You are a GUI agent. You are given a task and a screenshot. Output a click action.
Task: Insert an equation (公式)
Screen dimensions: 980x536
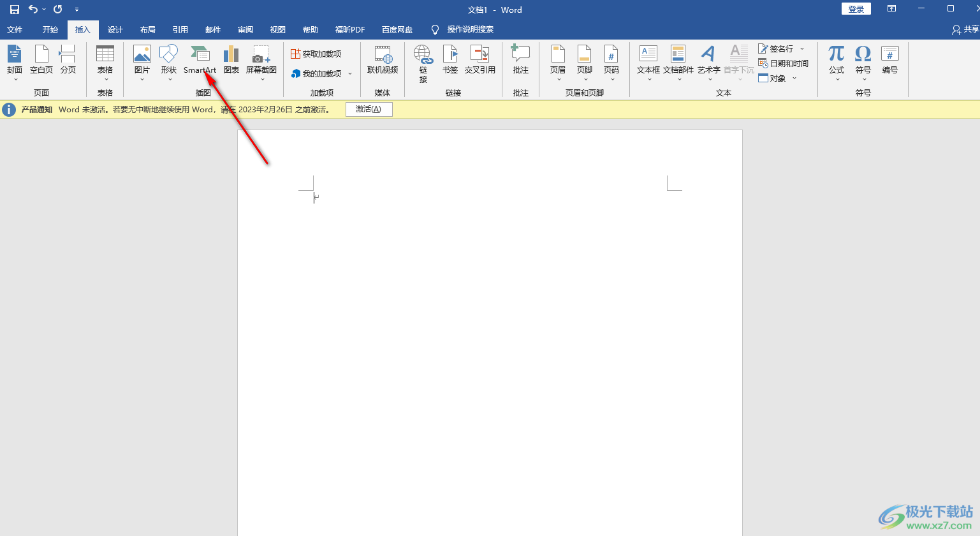[x=837, y=63]
